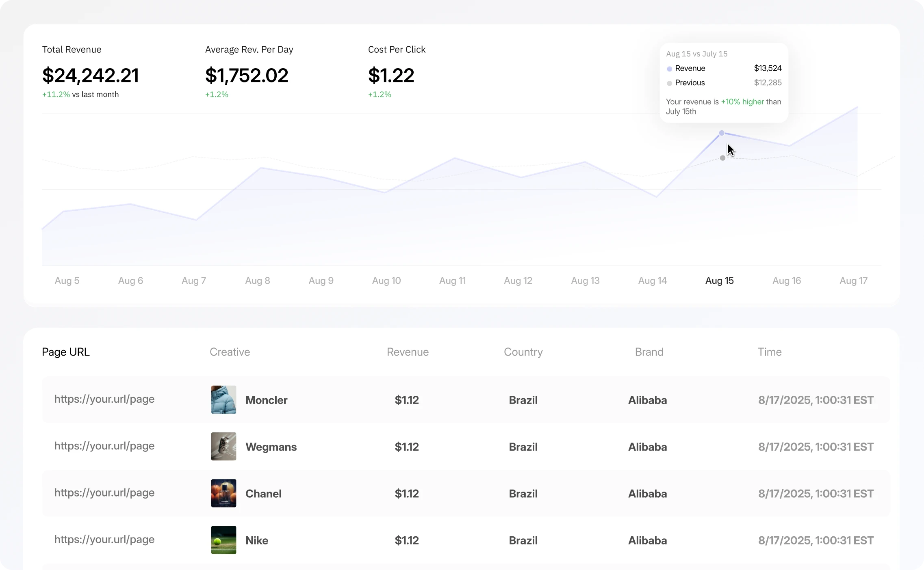The image size is (924, 570).
Task: Click the Country column header
Action: pyautogui.click(x=523, y=352)
